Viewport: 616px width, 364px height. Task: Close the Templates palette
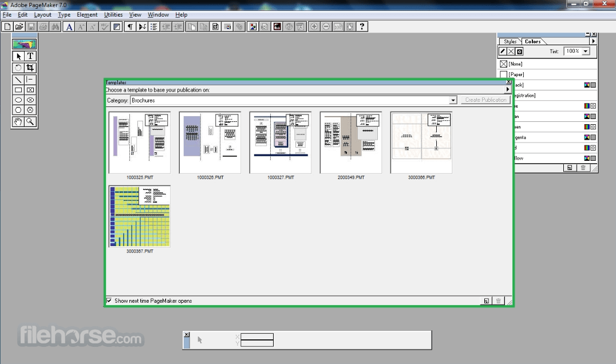(509, 82)
